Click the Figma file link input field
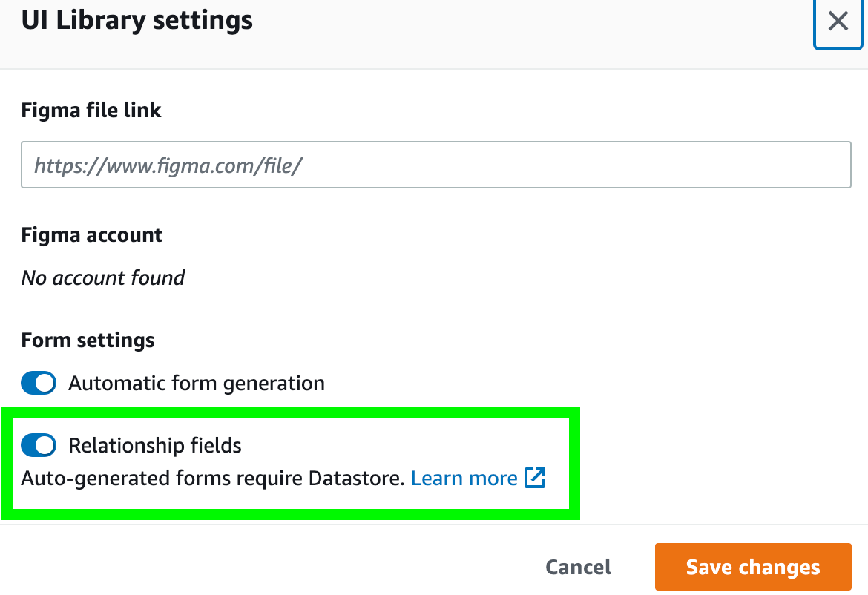The image size is (868, 595). point(435,164)
